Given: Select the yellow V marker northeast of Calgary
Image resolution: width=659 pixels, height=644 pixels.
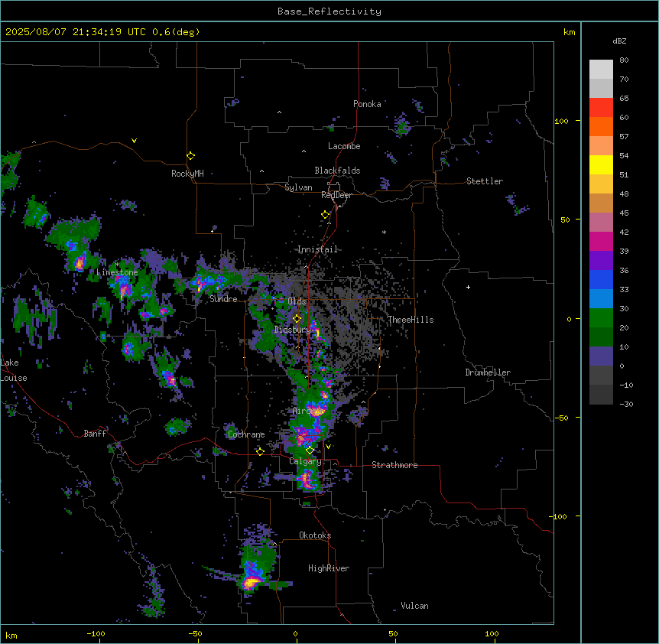Looking at the screenshot, I should [x=328, y=447].
